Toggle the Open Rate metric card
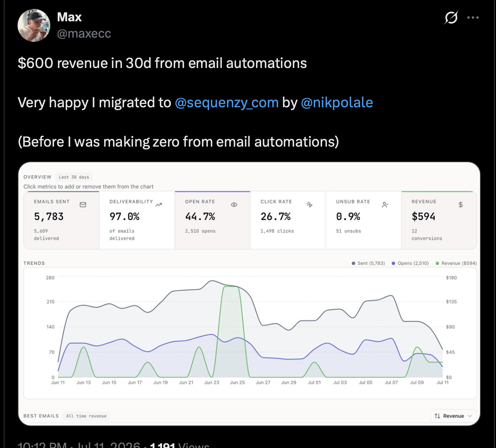This screenshot has height=448, width=496. 212,220
